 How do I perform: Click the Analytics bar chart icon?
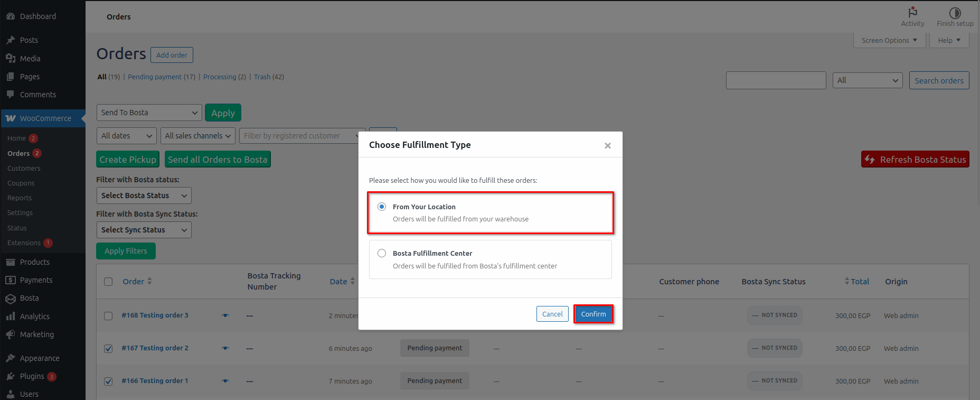coord(11,317)
